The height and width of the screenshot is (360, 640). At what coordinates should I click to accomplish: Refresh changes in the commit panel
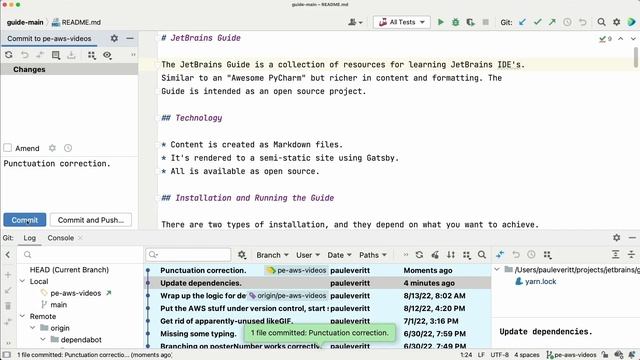point(9,55)
